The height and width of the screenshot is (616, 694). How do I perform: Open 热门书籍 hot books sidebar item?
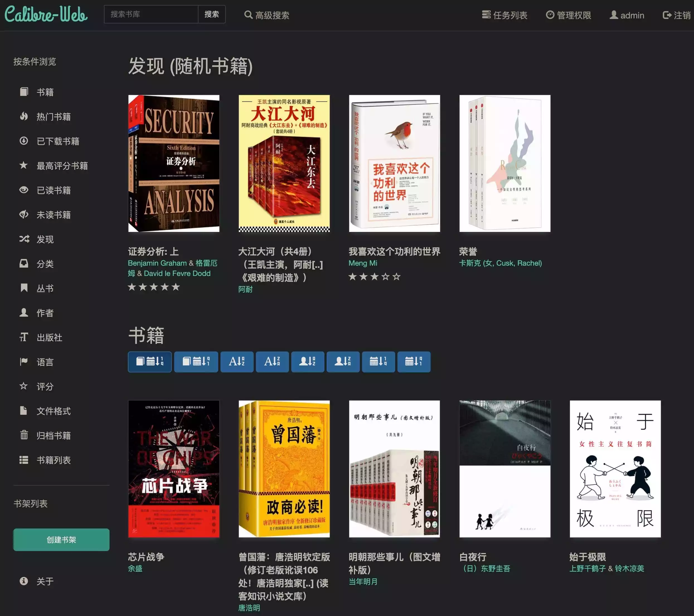coord(53,117)
